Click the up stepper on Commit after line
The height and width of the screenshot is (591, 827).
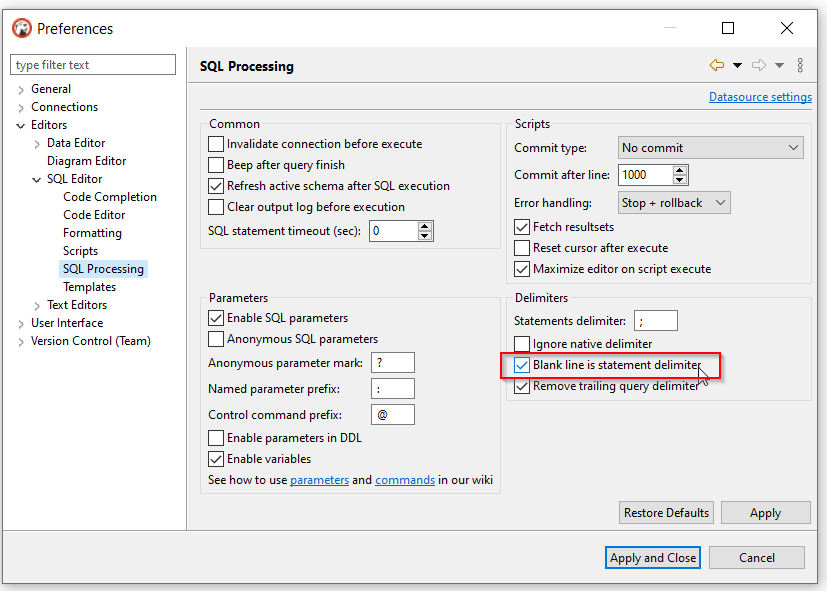[x=680, y=169]
